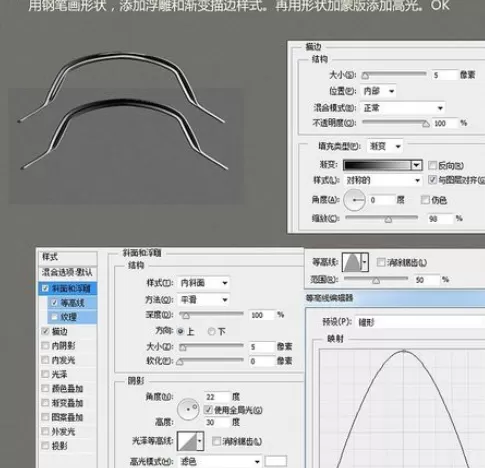485x468 pixels.
Task: Open the 填充类型 dropdown showing 渐变
Action: coord(384,146)
